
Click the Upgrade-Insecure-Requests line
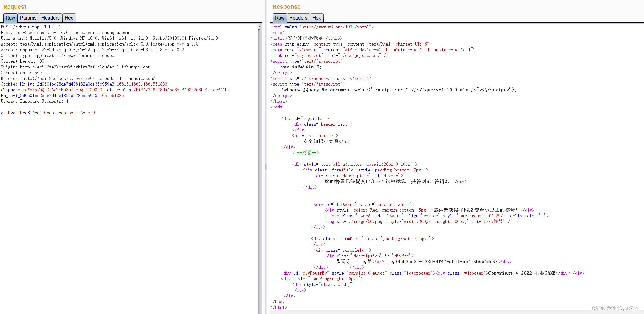(x=35, y=101)
